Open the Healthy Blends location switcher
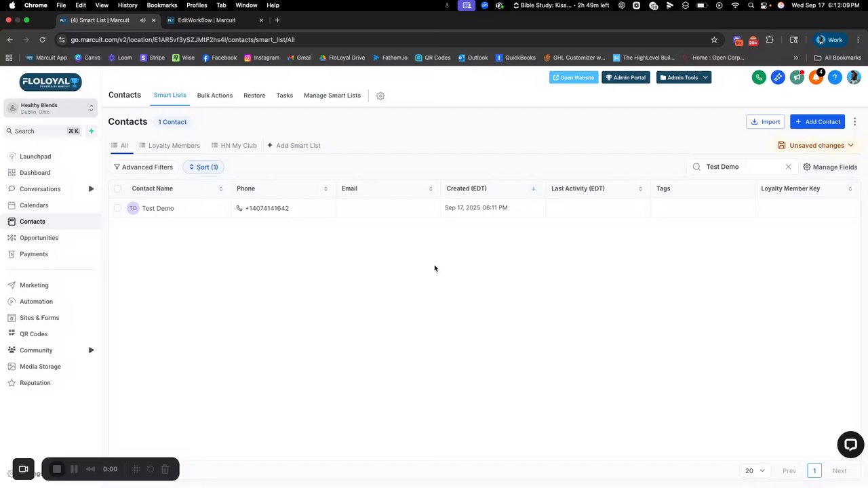The width and height of the screenshot is (868, 488). click(52, 108)
